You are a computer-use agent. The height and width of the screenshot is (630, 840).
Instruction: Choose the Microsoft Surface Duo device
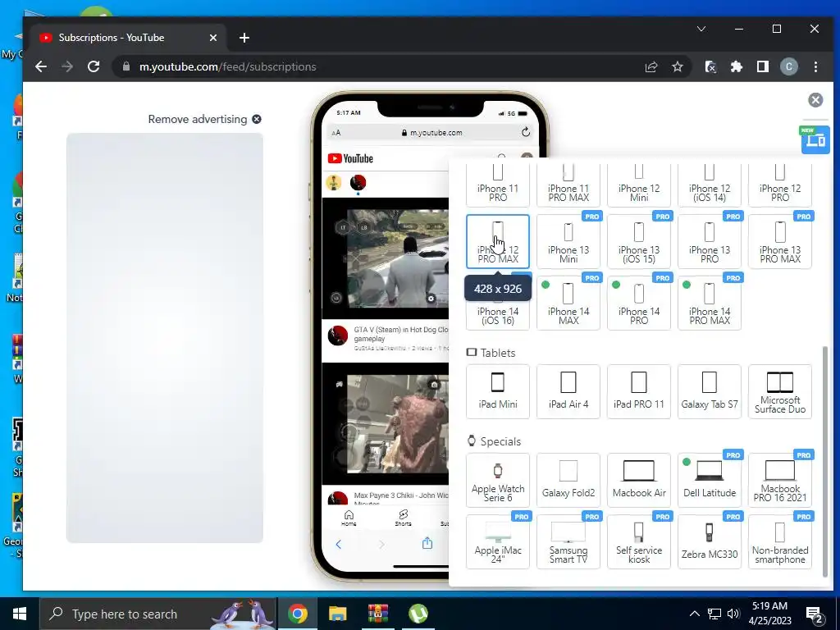pos(780,391)
